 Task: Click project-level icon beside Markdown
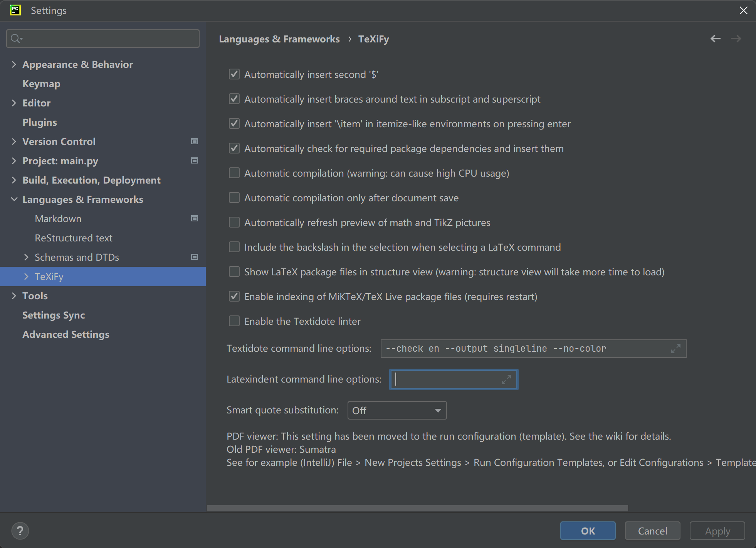(x=195, y=219)
